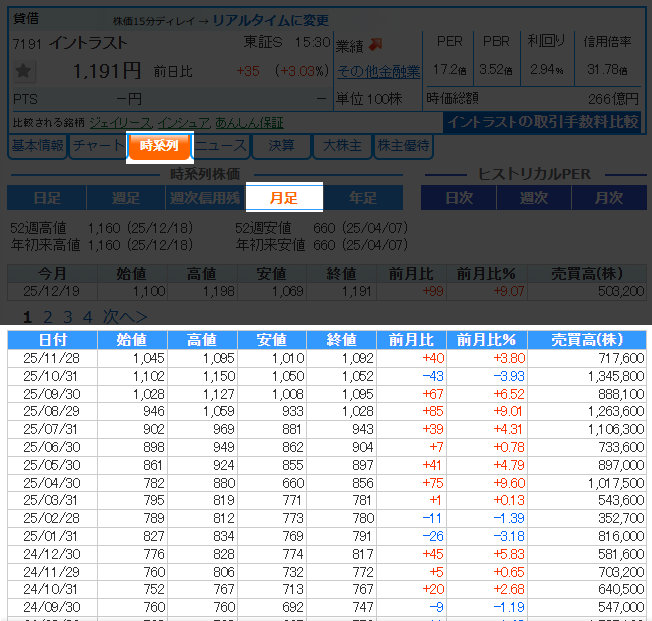Image resolution: width=652 pixels, height=621 pixels.
Task: Click date cell 24/10/31
Action: (x=50, y=589)
